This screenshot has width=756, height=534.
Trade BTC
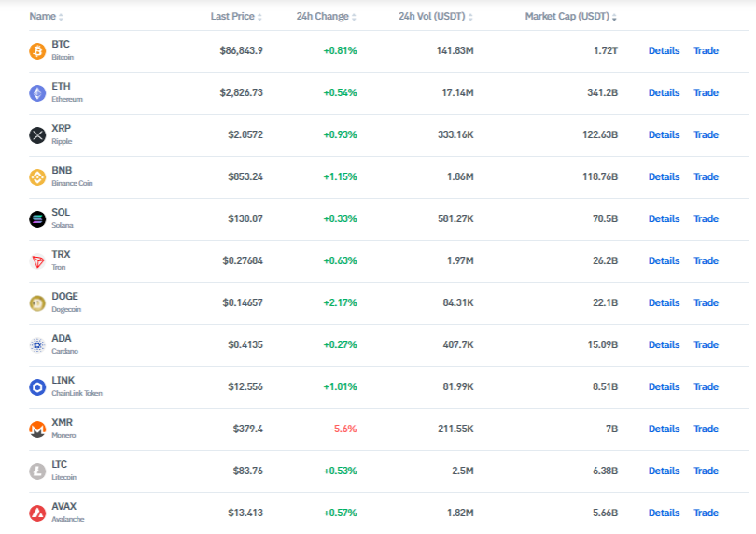(x=706, y=50)
